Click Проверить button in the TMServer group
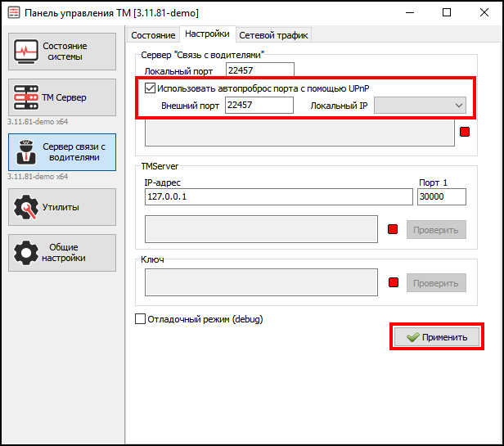The width and height of the screenshot is (504, 446). pos(435,230)
